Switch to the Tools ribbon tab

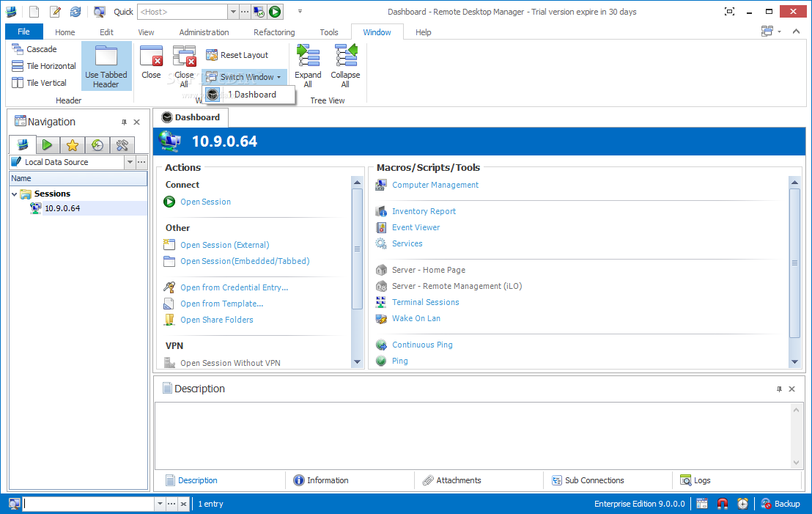(329, 32)
